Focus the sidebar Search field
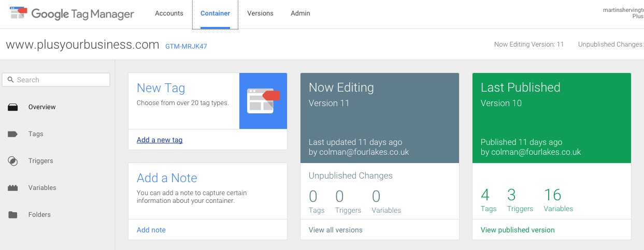Viewport: 644px width, 250px height. coord(56,80)
